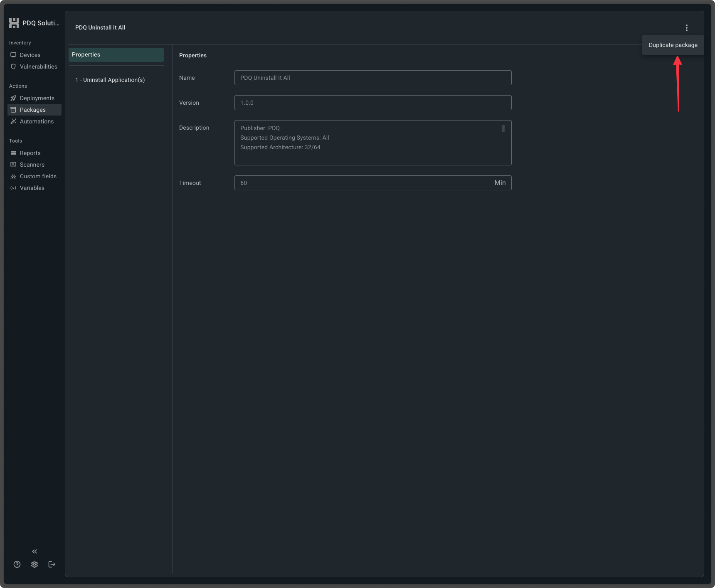715x588 pixels.
Task: Open Automations section
Action: (34, 121)
